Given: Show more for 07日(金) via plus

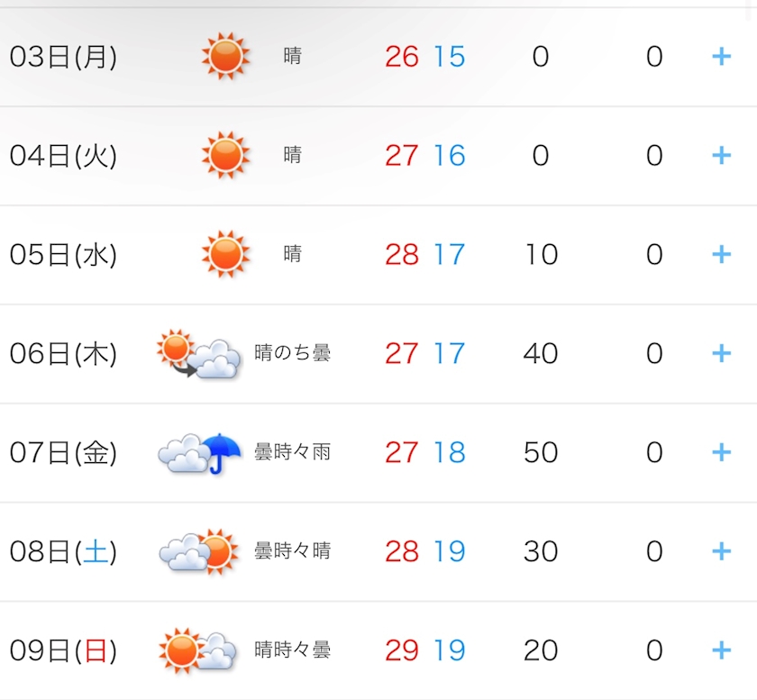Looking at the screenshot, I should [721, 453].
